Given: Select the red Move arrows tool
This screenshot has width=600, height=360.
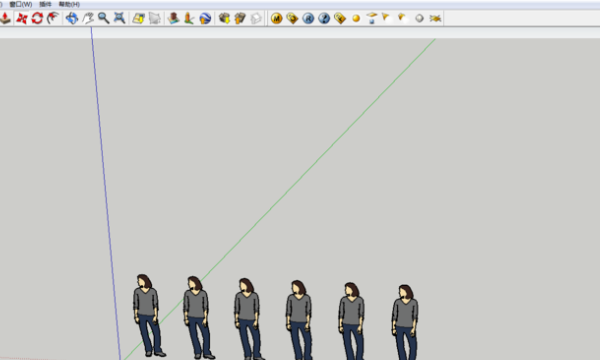Looking at the screenshot, I should tap(21, 18).
